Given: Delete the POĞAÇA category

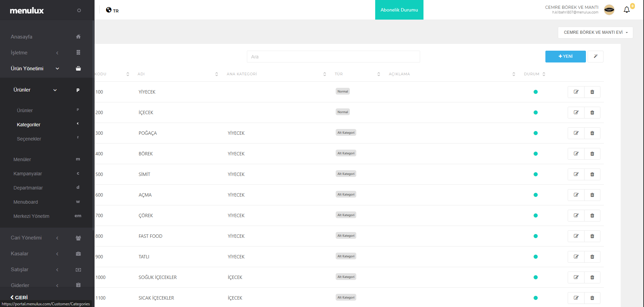Looking at the screenshot, I should click(592, 133).
